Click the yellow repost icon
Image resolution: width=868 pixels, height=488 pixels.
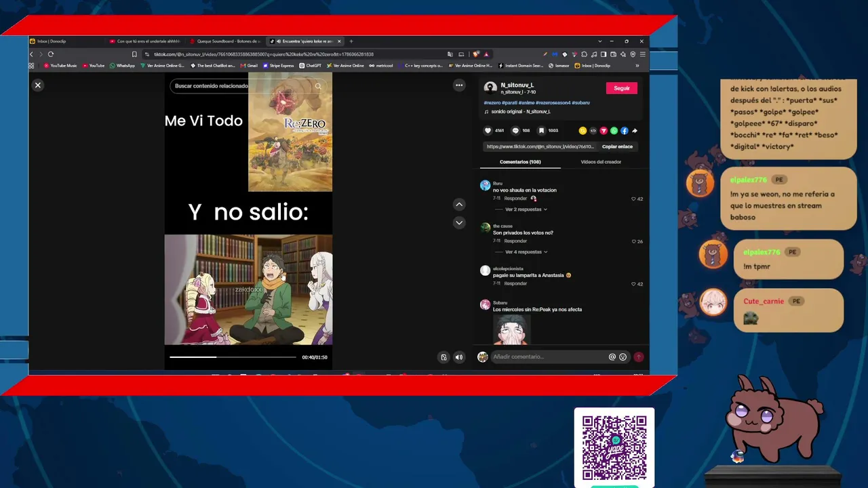click(x=583, y=131)
